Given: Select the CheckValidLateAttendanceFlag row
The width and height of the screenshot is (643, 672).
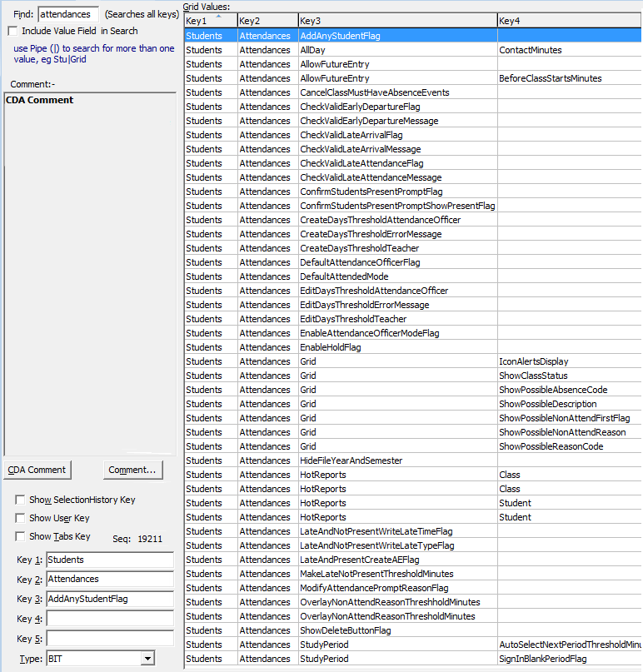Looking at the screenshot, I should click(x=413, y=163).
